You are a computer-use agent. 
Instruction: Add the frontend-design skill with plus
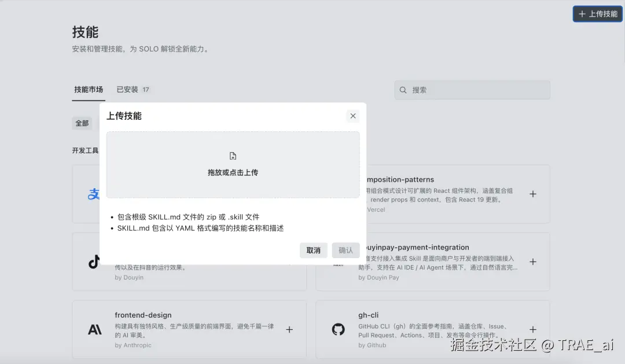289,330
